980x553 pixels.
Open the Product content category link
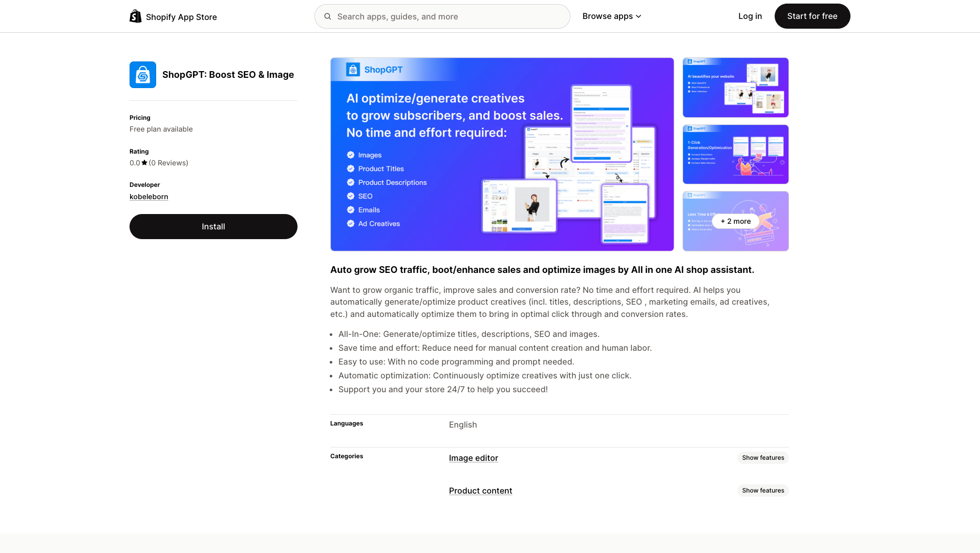[x=480, y=491]
